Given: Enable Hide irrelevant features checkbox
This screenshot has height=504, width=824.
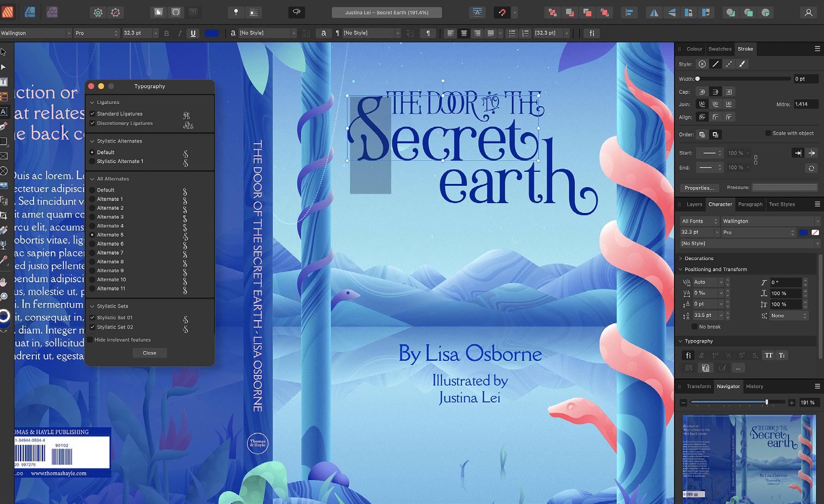Looking at the screenshot, I should pyautogui.click(x=90, y=340).
